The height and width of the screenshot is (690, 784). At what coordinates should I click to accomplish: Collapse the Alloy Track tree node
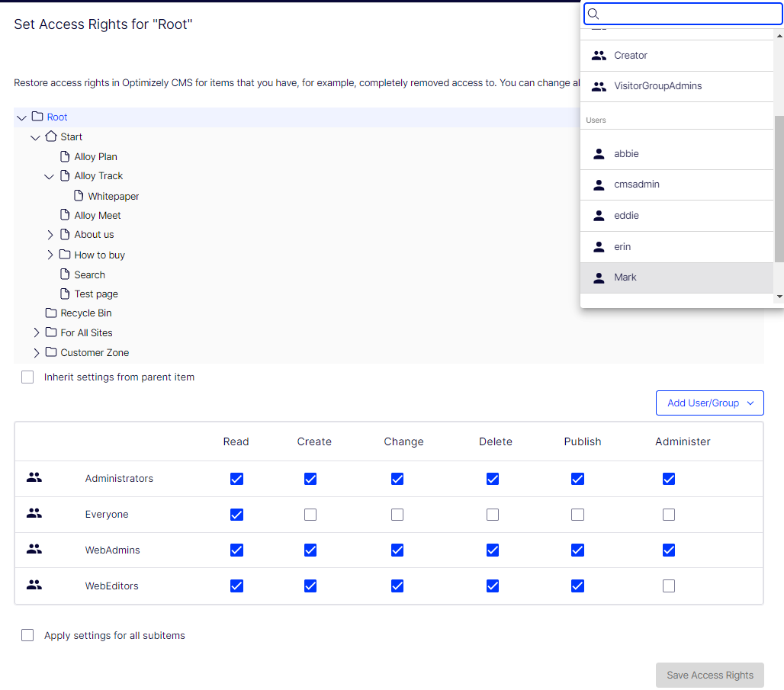50,175
